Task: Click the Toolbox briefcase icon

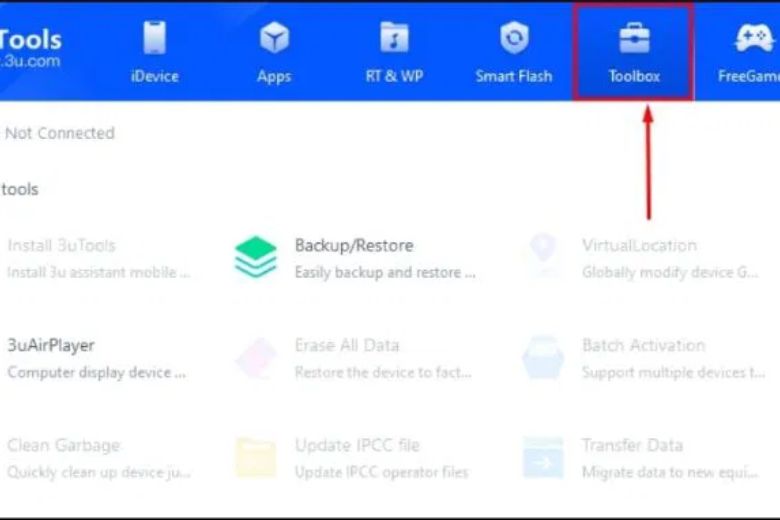Action: click(634, 39)
